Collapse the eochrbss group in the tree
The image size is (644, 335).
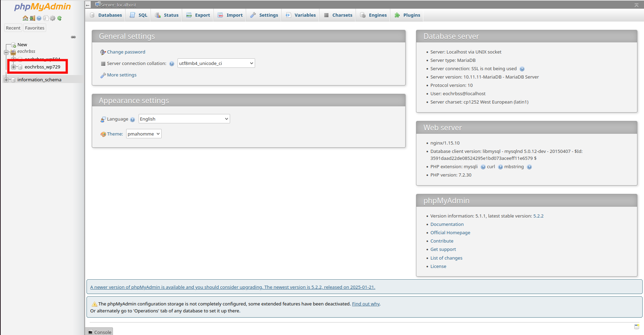6,52
